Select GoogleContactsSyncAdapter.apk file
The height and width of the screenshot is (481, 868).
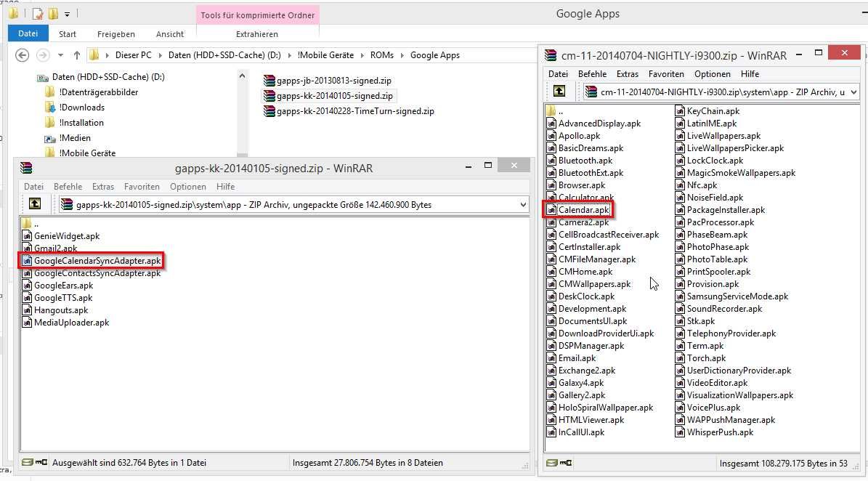click(92, 273)
